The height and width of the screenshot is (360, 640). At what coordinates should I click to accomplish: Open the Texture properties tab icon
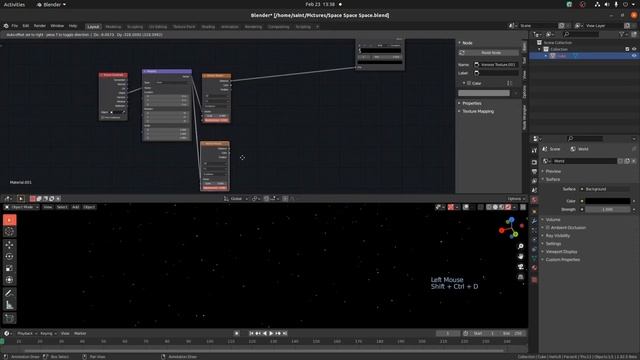click(x=534, y=280)
